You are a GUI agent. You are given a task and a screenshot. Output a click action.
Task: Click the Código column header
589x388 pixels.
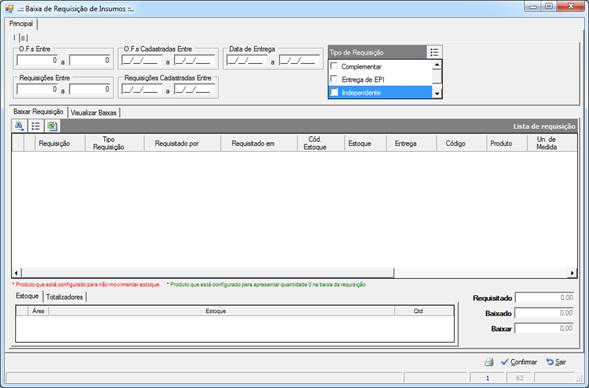coord(461,143)
